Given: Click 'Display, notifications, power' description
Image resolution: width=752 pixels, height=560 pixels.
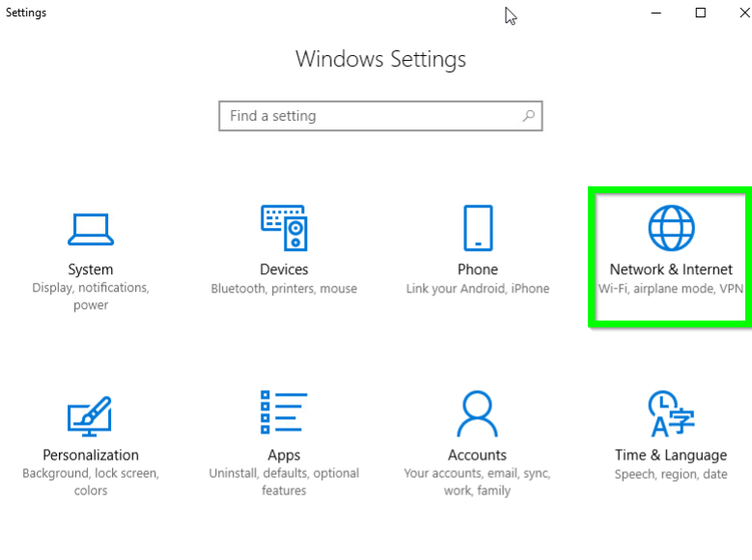Looking at the screenshot, I should click(91, 296).
